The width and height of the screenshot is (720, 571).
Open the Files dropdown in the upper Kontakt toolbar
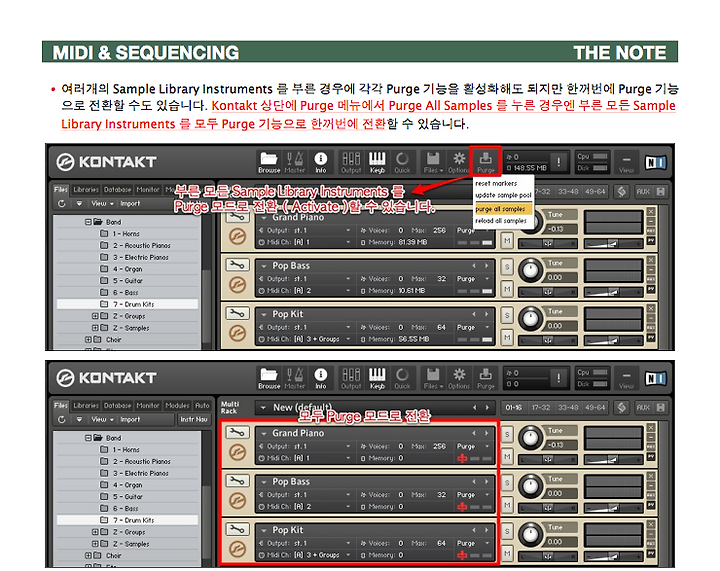[433, 162]
